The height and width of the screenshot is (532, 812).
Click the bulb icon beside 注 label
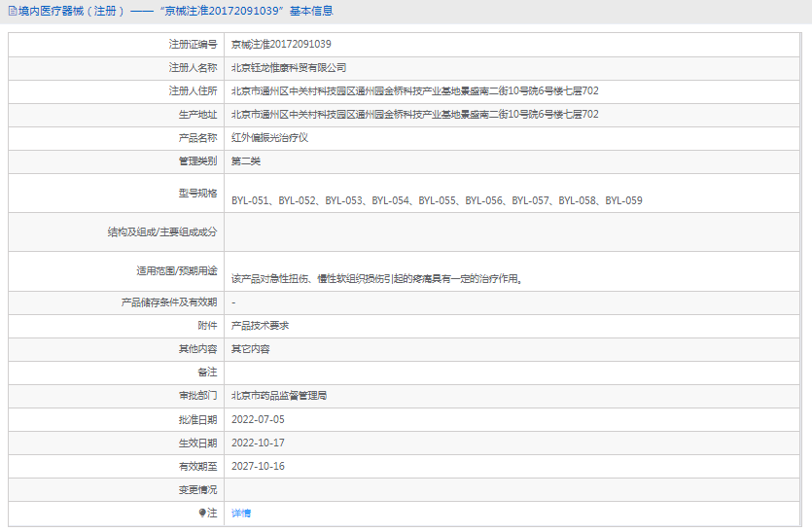point(202,513)
